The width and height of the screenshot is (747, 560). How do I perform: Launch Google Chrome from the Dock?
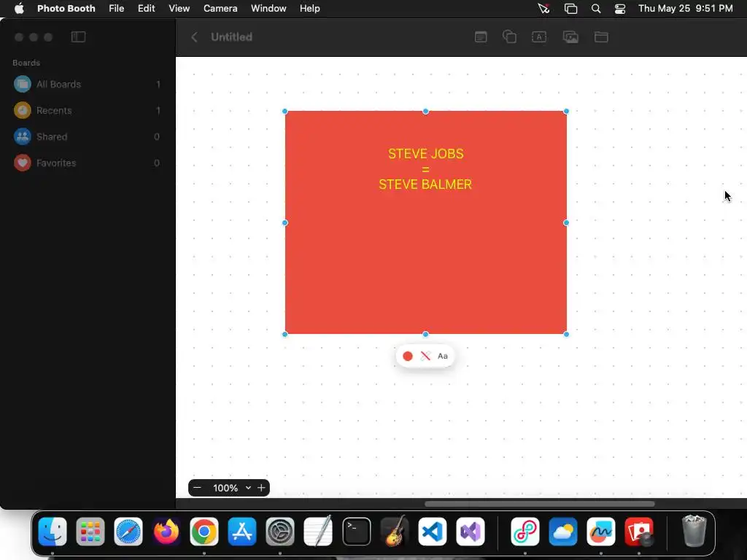[204, 532]
